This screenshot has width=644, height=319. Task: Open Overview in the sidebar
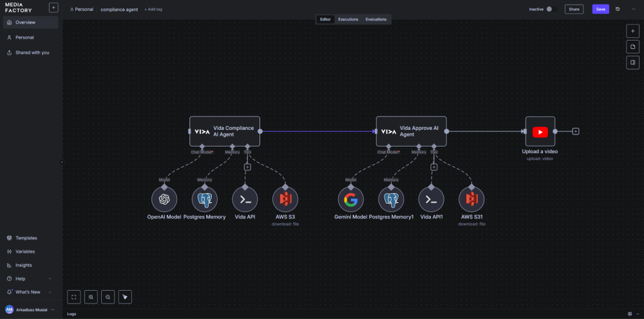point(30,23)
